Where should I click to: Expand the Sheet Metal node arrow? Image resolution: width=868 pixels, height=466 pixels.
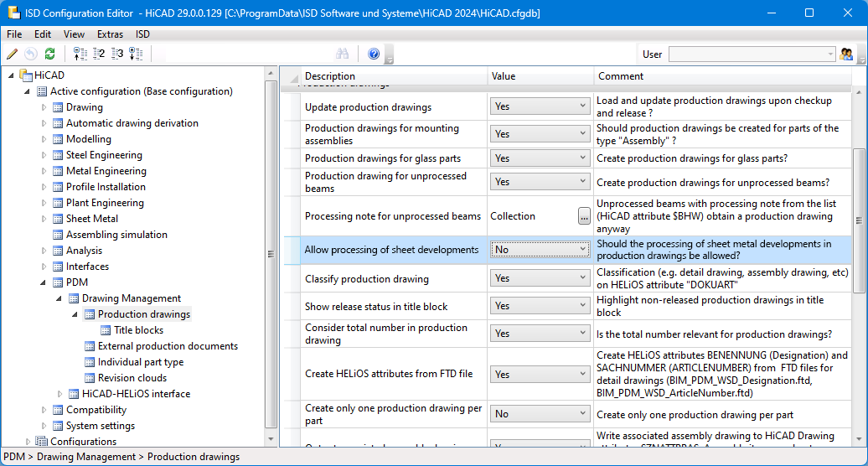coord(44,219)
